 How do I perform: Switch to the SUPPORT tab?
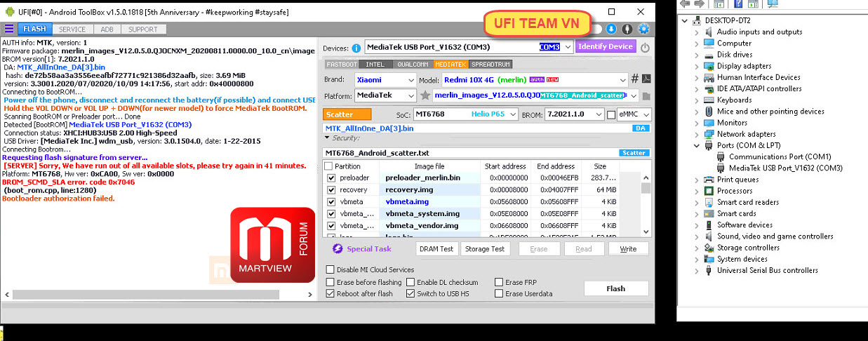pyautogui.click(x=143, y=29)
